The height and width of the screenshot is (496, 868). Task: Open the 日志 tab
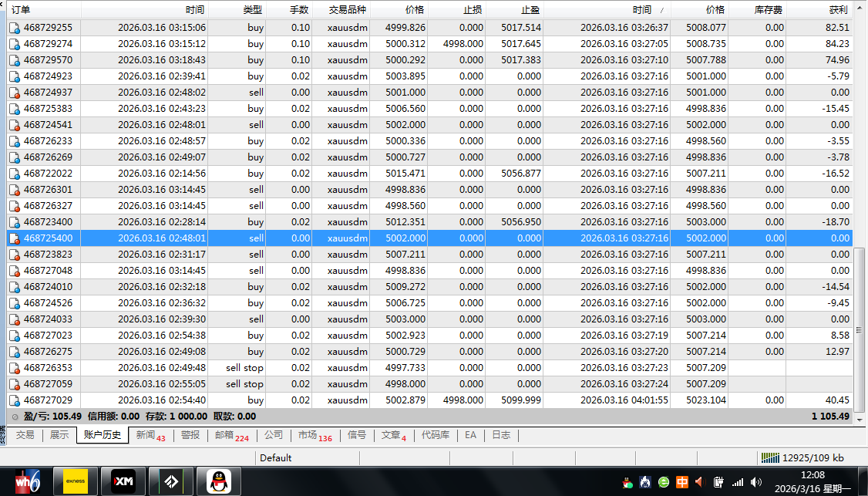tap(501, 435)
